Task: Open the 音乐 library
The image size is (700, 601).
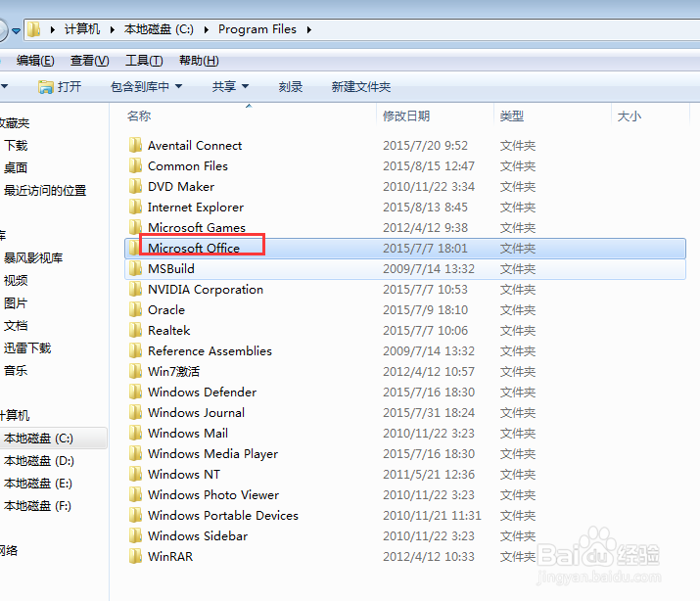Action: [x=16, y=370]
